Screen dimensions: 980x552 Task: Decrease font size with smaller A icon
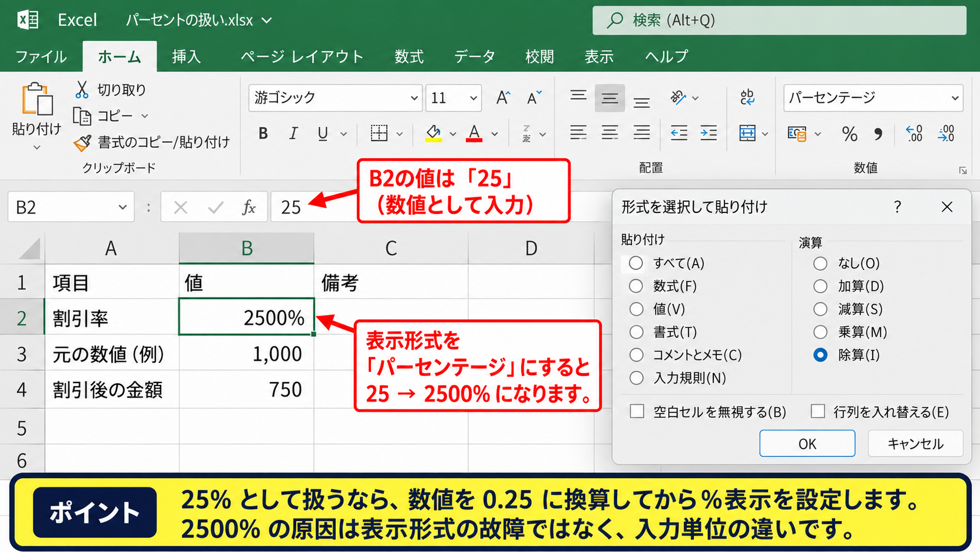pyautogui.click(x=534, y=97)
